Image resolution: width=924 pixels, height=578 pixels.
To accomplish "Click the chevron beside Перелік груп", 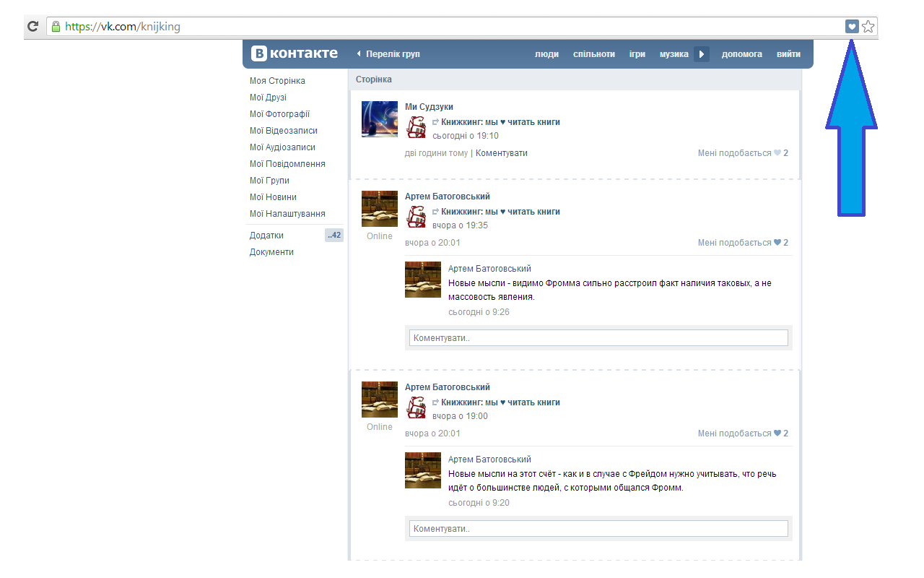I will pyautogui.click(x=358, y=53).
